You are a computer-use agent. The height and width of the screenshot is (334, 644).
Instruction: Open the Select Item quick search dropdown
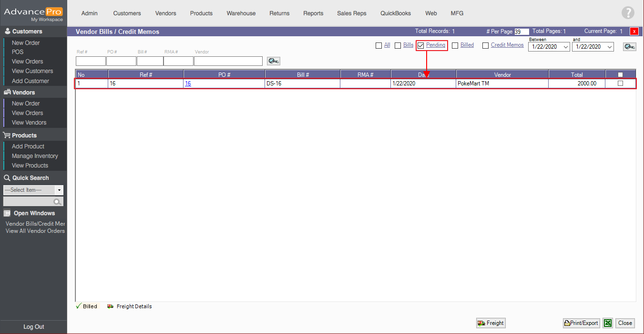point(59,190)
